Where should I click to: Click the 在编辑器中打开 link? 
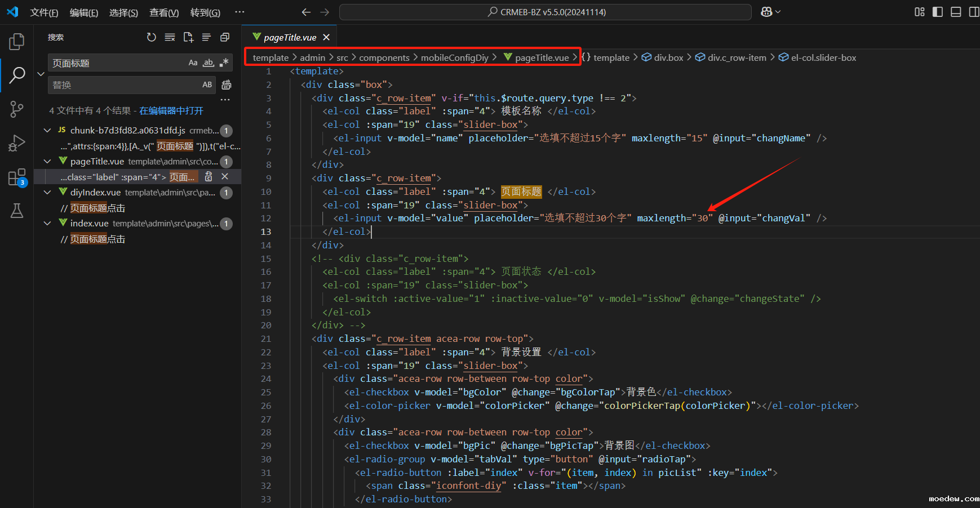click(171, 111)
